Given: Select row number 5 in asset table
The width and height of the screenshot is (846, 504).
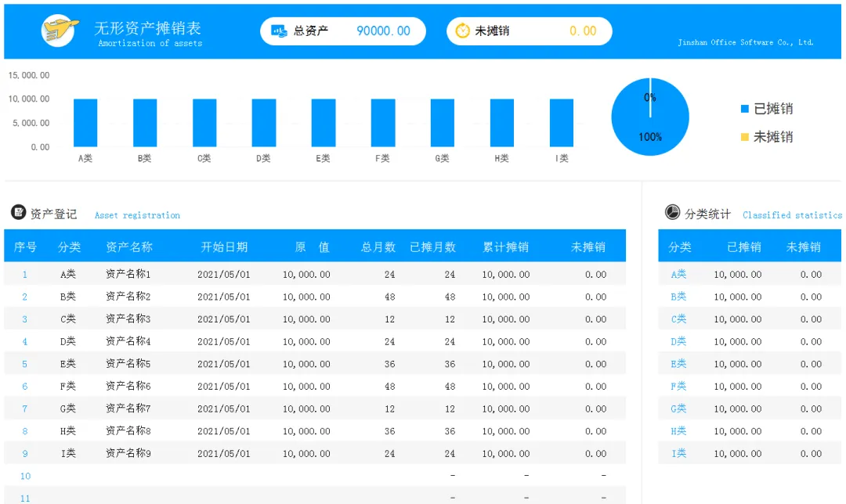Looking at the screenshot, I should 25,364.
